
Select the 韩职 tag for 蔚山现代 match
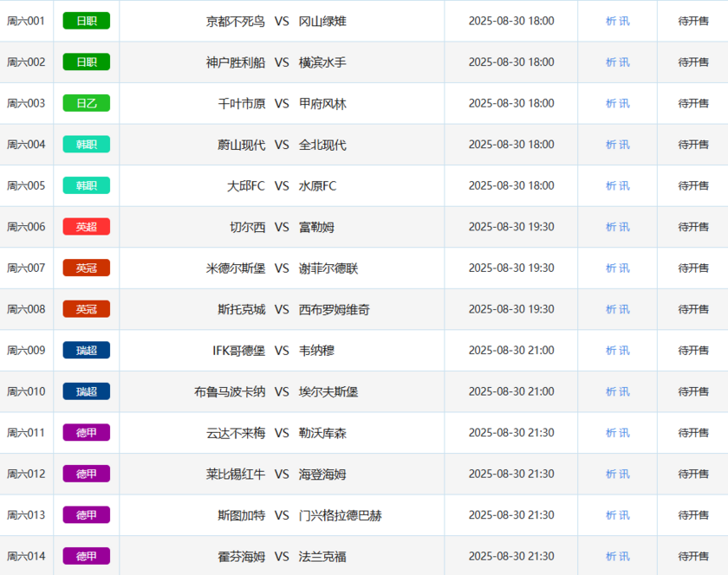(87, 145)
